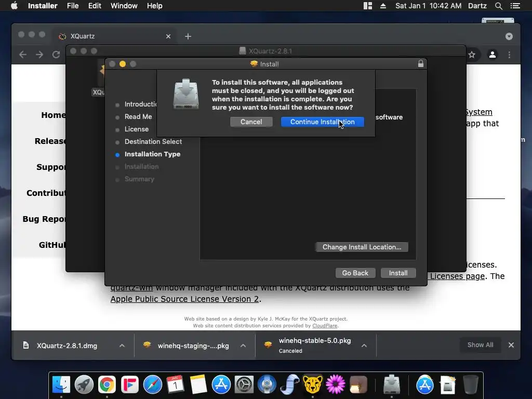Click the browser forward arrow
Image resolution: width=532 pixels, height=399 pixels.
click(39, 55)
